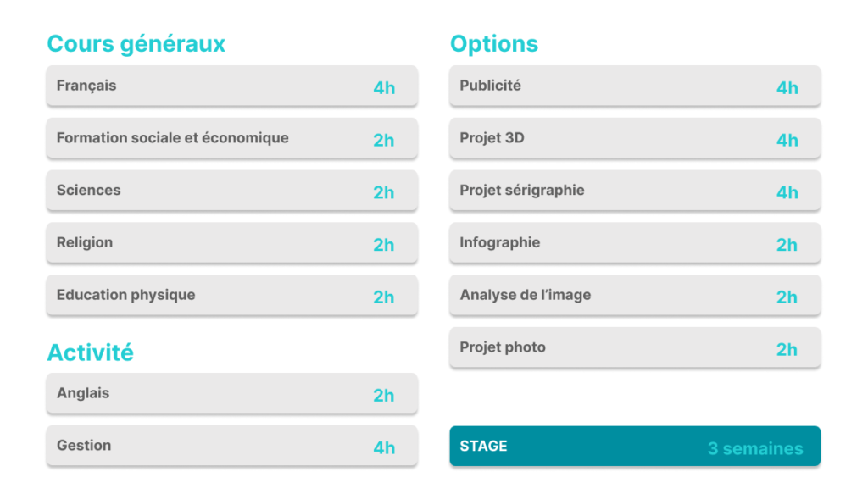Select the Education physique card
Image resolution: width=868 pixels, height=494 pixels.
pyautogui.click(x=232, y=295)
